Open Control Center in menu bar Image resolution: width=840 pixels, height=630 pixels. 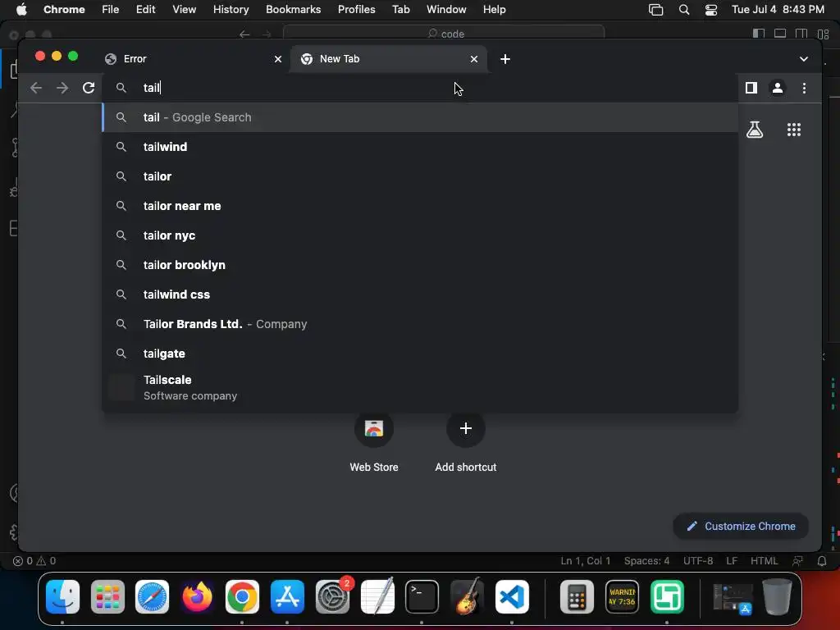coord(711,10)
